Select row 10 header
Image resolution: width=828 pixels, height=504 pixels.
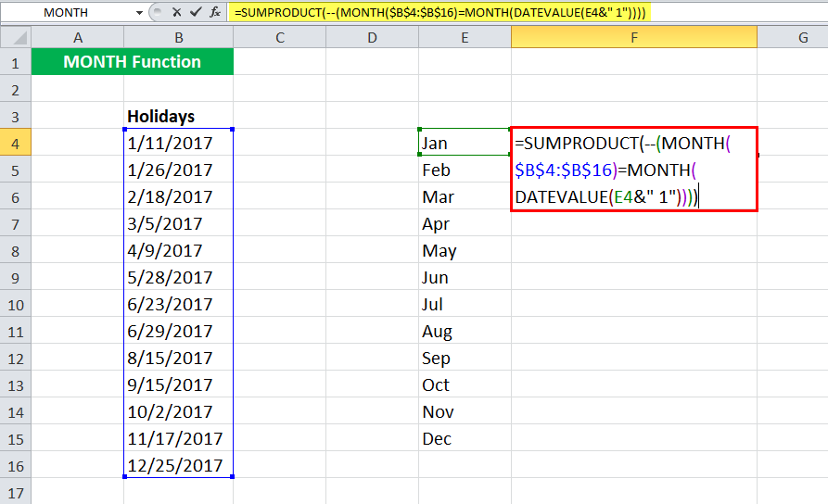click(x=16, y=304)
